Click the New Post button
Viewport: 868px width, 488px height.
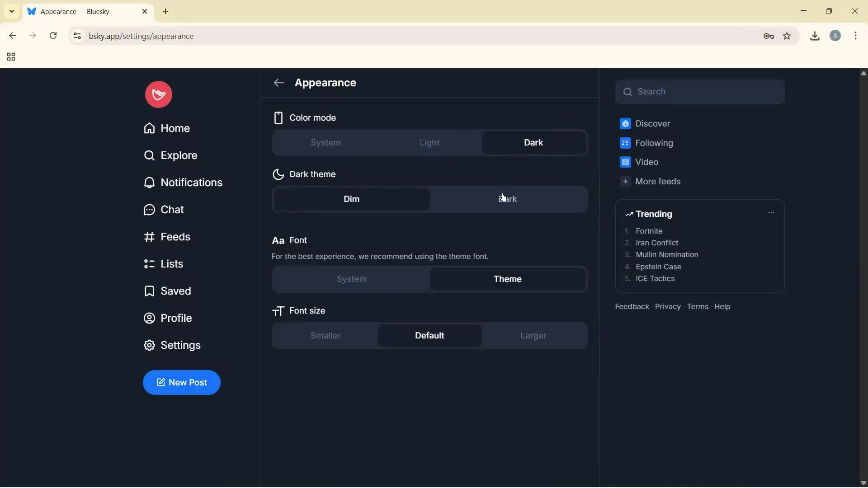coord(181,382)
